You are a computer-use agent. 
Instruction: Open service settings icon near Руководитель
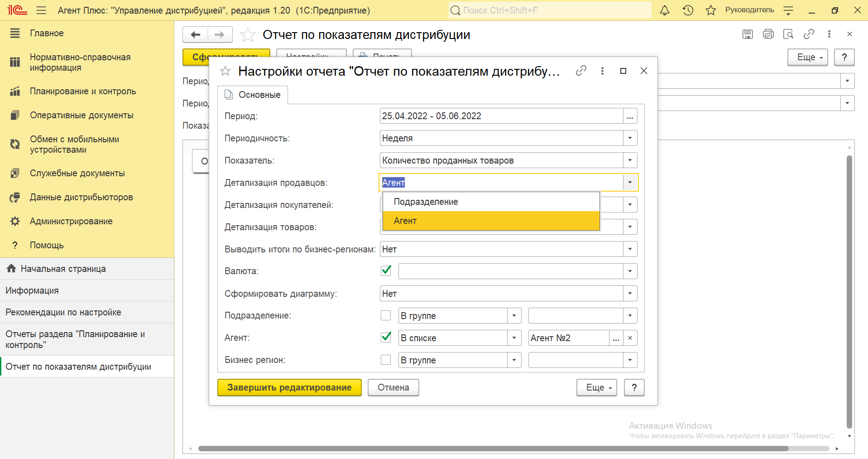point(788,10)
